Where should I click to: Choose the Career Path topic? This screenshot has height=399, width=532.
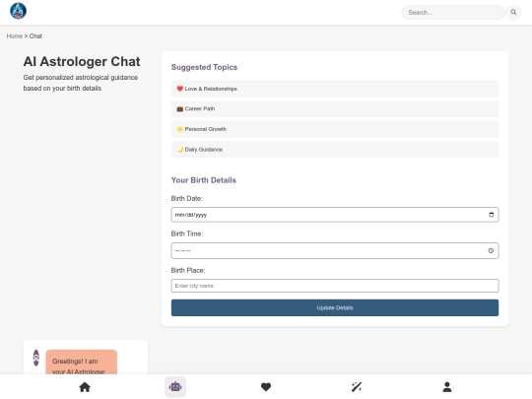coord(335,109)
